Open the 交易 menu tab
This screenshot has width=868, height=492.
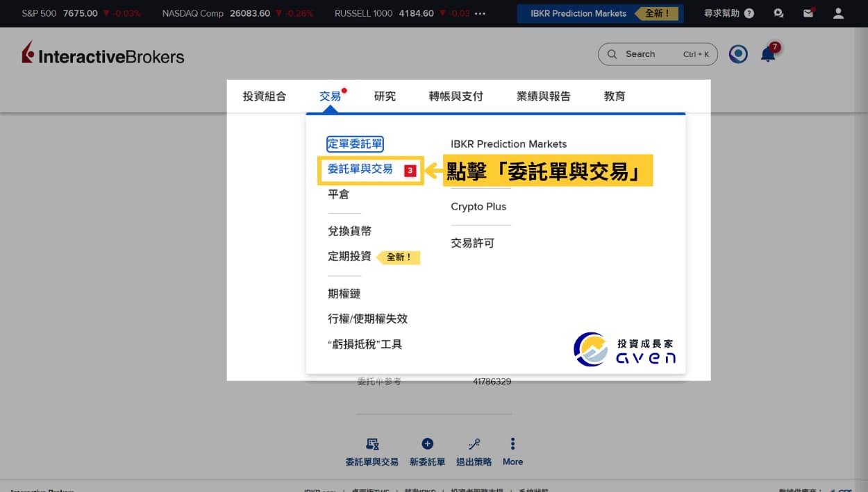[x=331, y=96]
